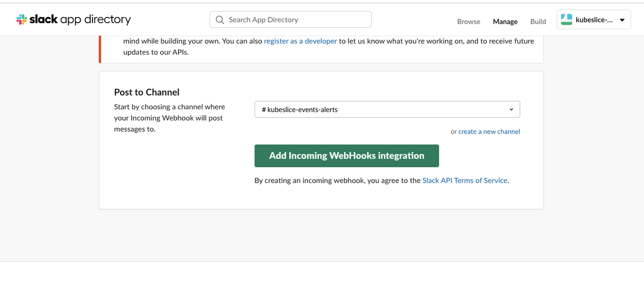Go to the Browse menu
This screenshot has height=283, width=644.
point(469,22)
